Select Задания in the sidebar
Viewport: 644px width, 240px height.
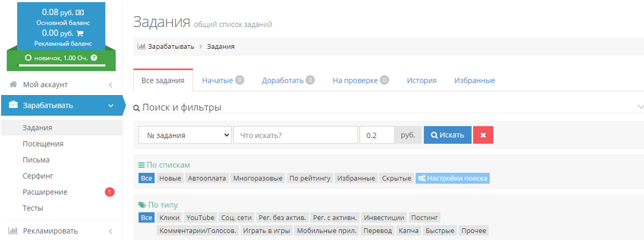(61, 128)
